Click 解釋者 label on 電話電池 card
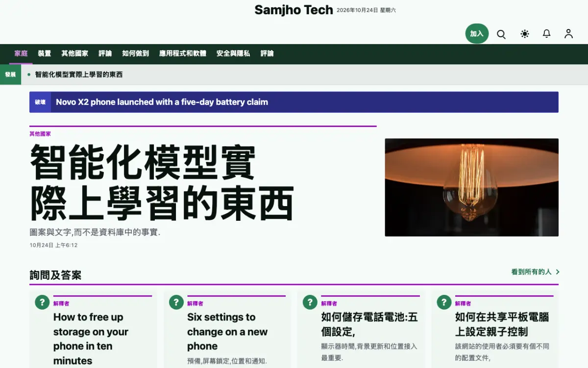588x368 pixels. [329, 304]
